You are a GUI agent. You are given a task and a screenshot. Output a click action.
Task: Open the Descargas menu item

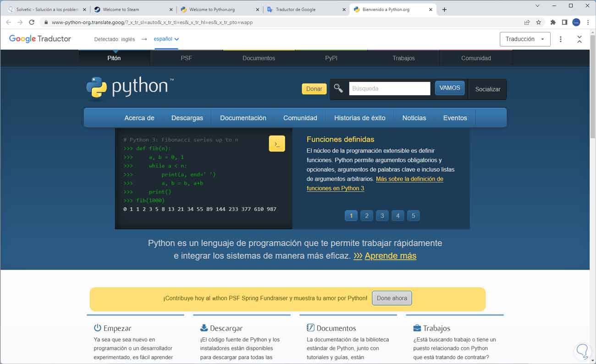[x=187, y=118]
